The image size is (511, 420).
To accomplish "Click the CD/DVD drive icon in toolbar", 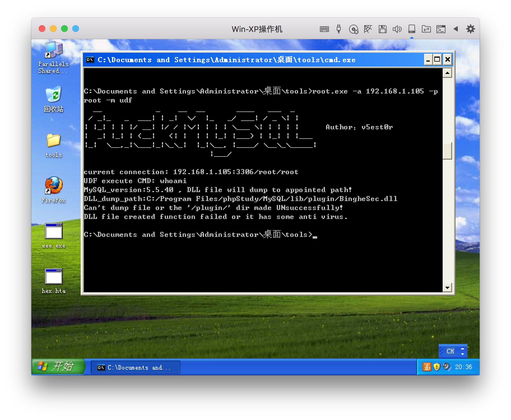I will pos(354,29).
